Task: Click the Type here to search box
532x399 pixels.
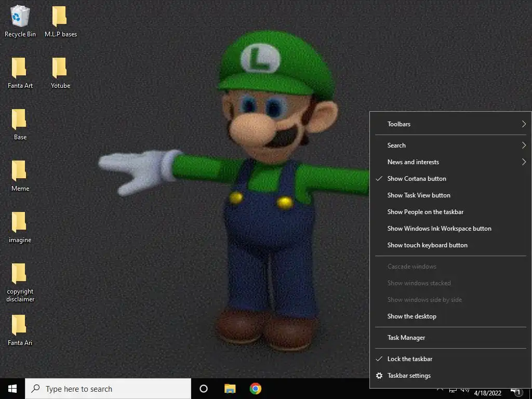Action: coord(108,389)
